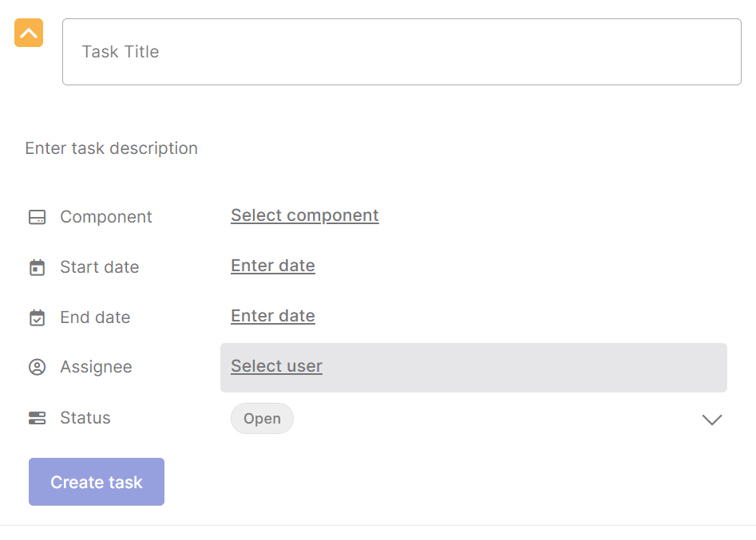
Task: Click the Status field label
Action: point(85,418)
